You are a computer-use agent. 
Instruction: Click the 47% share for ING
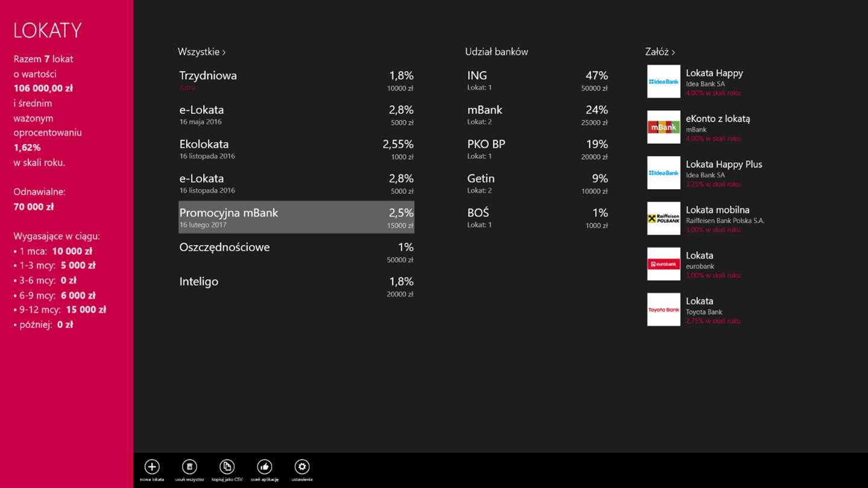[x=597, y=75]
